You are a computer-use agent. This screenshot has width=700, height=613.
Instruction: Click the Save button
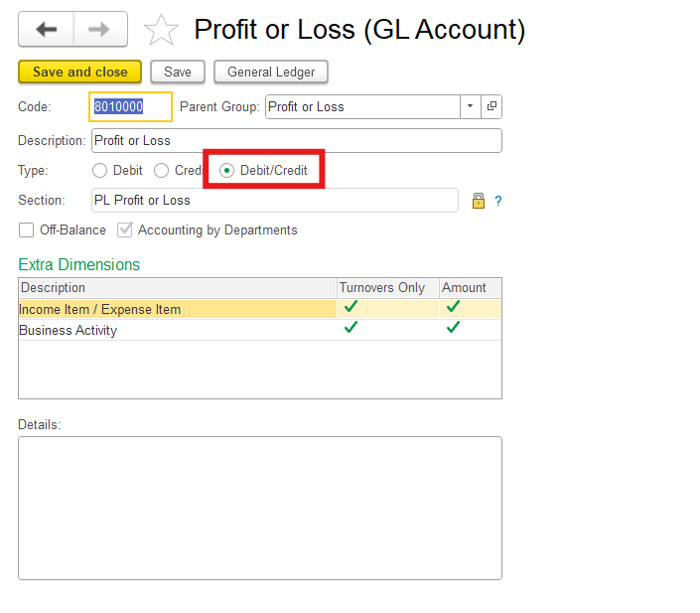point(178,73)
